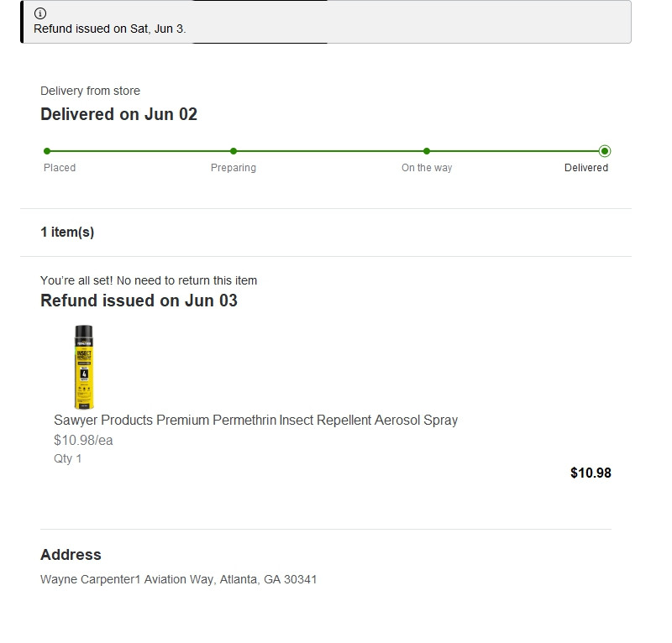672x643 pixels.
Task: Click the info icon in refund banner
Action: pos(40,13)
